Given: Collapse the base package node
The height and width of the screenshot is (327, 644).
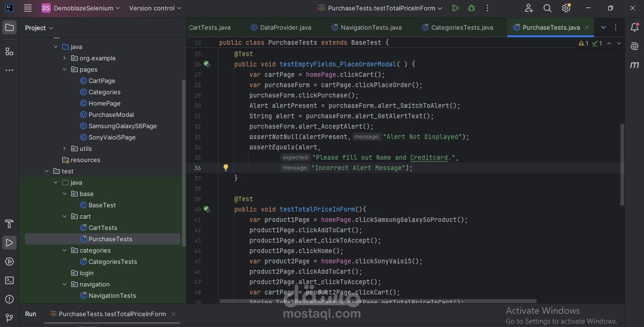Looking at the screenshot, I should tap(65, 194).
